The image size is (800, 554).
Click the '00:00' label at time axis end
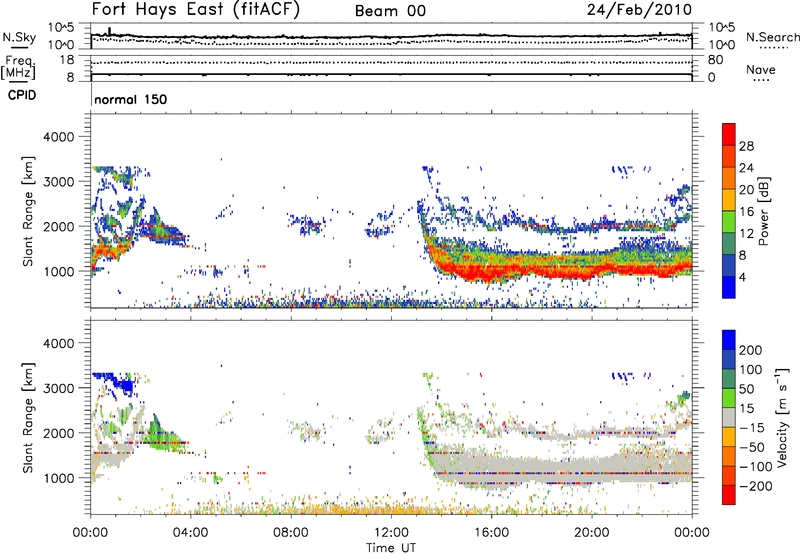tap(692, 533)
